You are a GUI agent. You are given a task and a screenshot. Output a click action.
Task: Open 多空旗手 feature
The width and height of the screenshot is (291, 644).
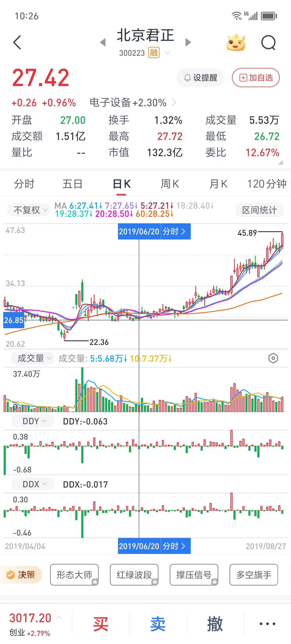[x=254, y=575]
